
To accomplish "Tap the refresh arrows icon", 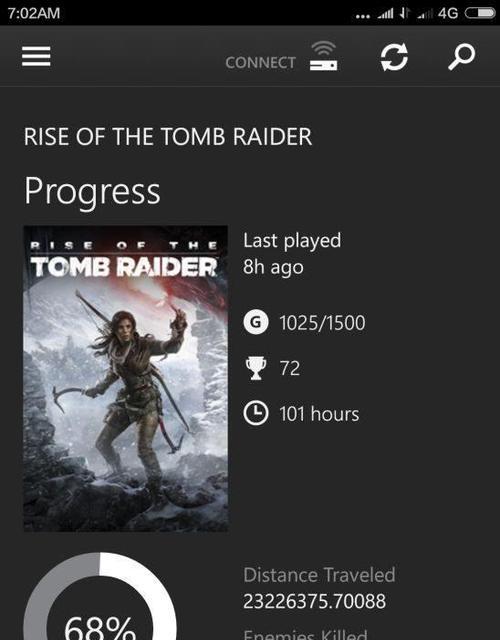I will [394, 57].
